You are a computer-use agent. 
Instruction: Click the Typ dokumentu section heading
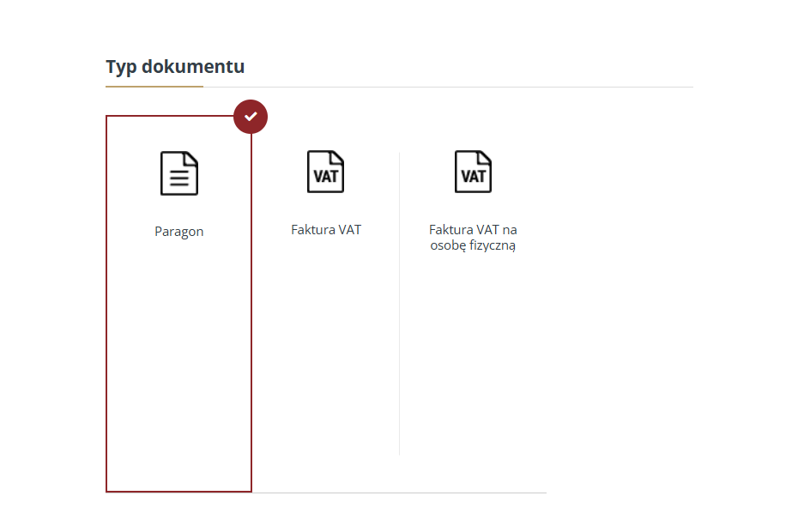(175, 67)
